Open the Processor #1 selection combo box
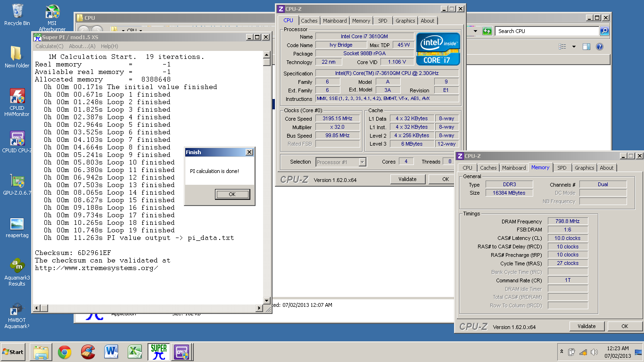The width and height of the screenshot is (644, 362). pos(341,162)
